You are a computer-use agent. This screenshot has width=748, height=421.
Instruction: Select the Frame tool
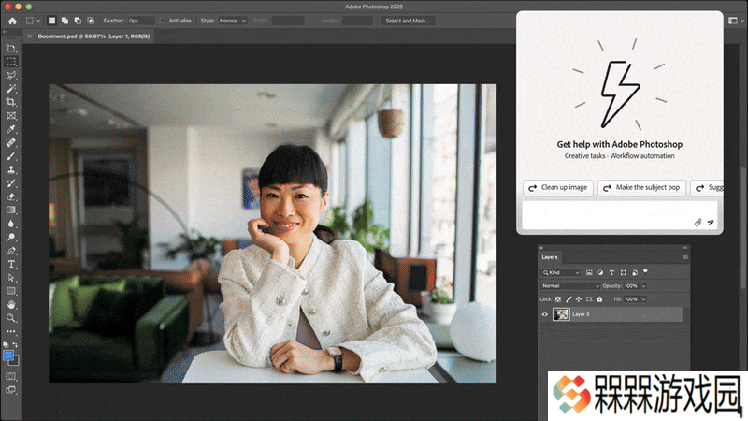click(11, 115)
